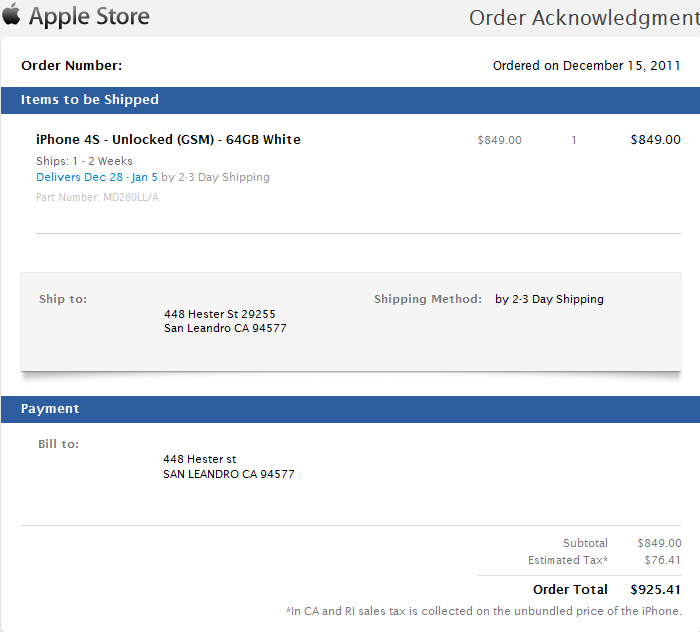Image resolution: width=700 pixels, height=632 pixels.
Task: Click the Ship to address on Hester St 29255
Action: [219, 314]
